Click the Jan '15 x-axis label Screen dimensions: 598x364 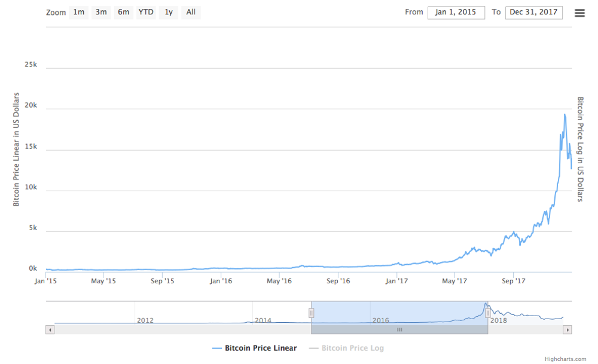[45, 281]
